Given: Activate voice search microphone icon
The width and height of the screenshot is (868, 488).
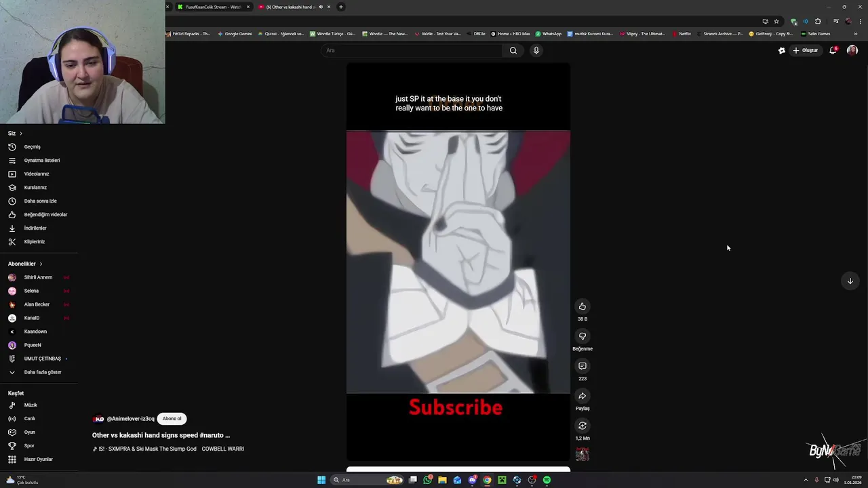Looking at the screenshot, I should pyautogui.click(x=536, y=50).
